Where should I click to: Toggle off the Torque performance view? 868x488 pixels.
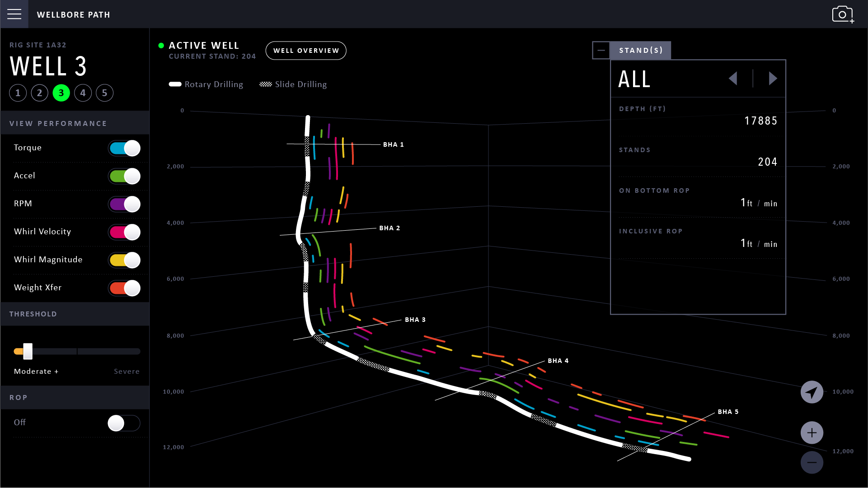[x=124, y=148]
